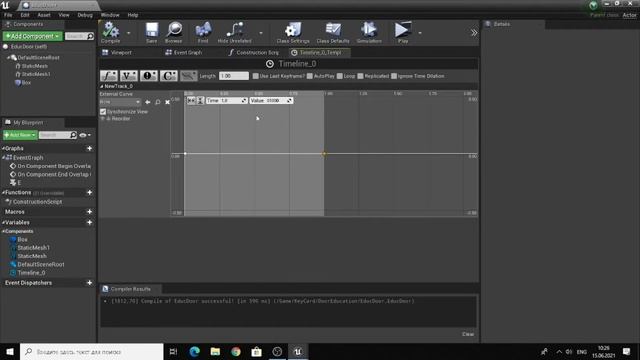The width and height of the screenshot is (640, 360).
Task: Add new variable with plus button
Action: pyautogui.click(x=89, y=222)
